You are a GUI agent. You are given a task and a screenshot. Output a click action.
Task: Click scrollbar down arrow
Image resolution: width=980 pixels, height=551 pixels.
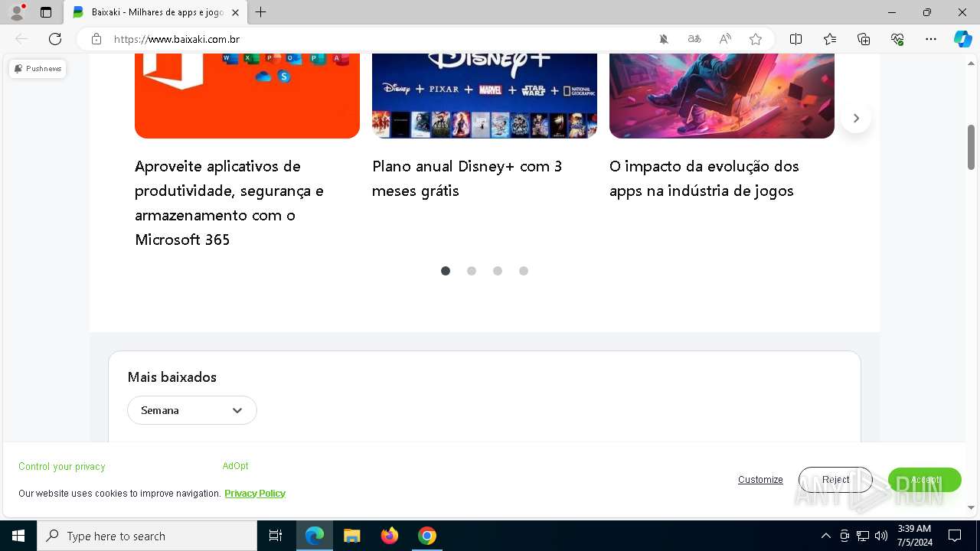(x=972, y=507)
